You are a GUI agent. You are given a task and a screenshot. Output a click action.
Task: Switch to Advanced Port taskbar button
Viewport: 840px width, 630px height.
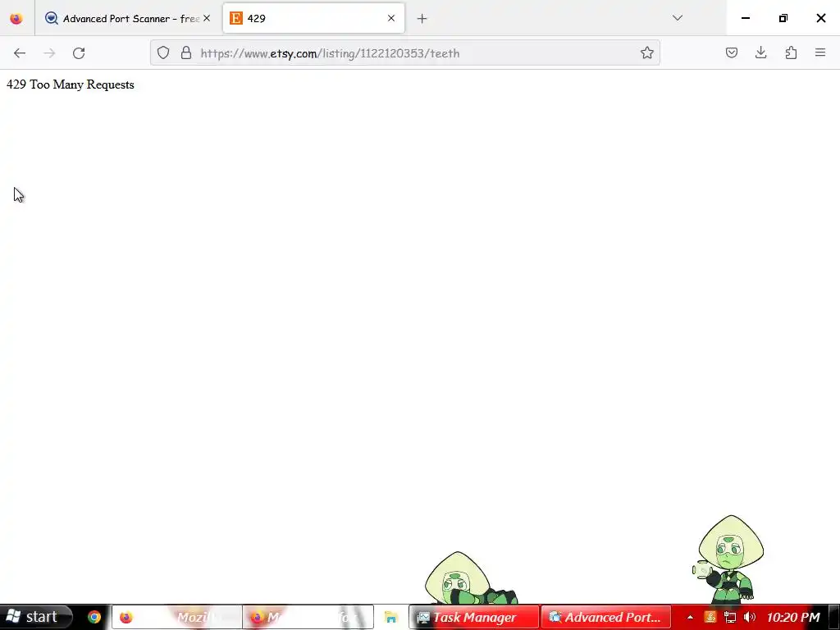[606, 617]
